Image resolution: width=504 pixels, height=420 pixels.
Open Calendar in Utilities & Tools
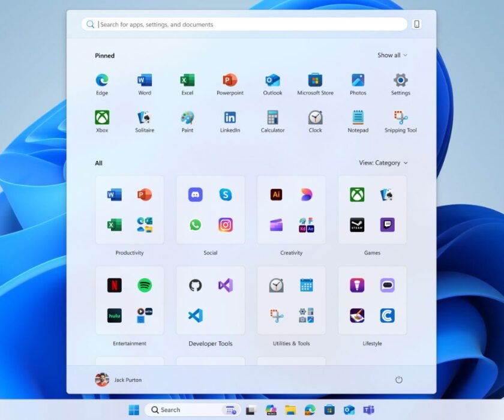307,285
